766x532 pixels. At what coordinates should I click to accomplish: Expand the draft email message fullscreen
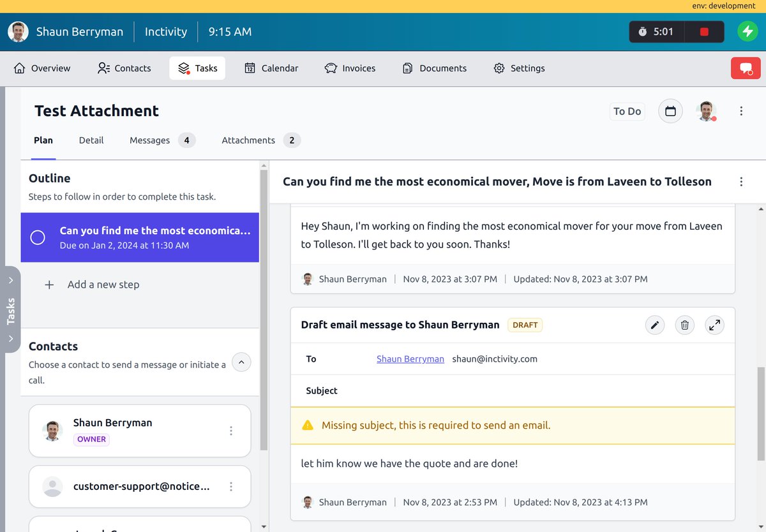pyautogui.click(x=715, y=325)
